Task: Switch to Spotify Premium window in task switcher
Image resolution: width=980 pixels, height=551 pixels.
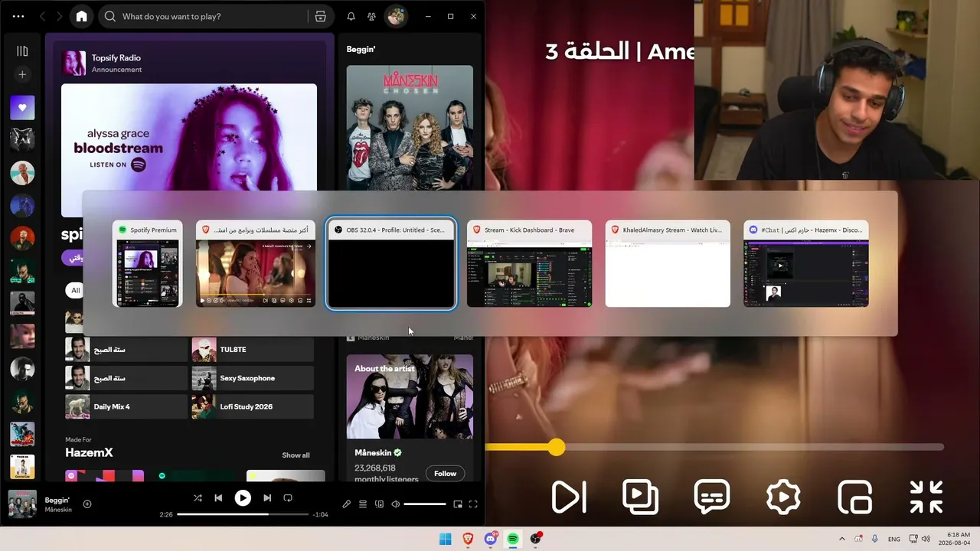Action: click(148, 264)
